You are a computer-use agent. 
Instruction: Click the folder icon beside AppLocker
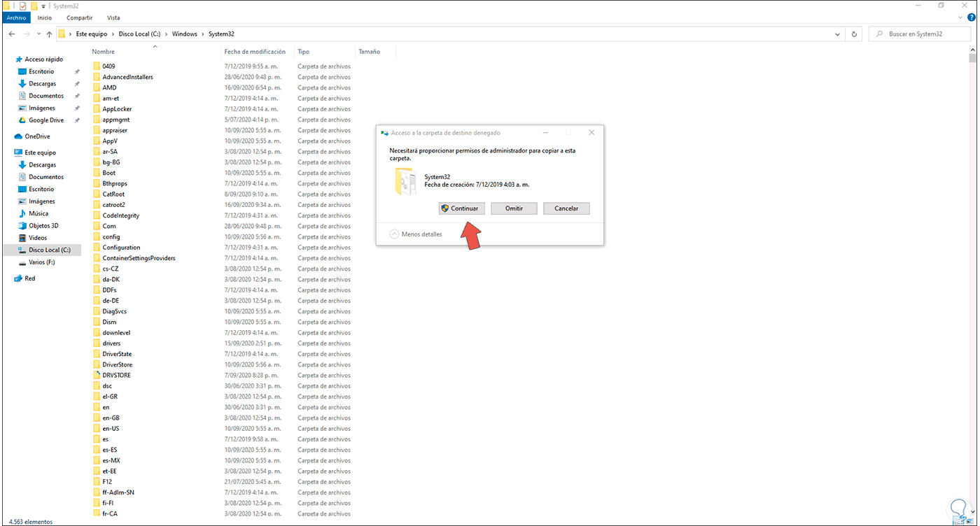(97, 109)
